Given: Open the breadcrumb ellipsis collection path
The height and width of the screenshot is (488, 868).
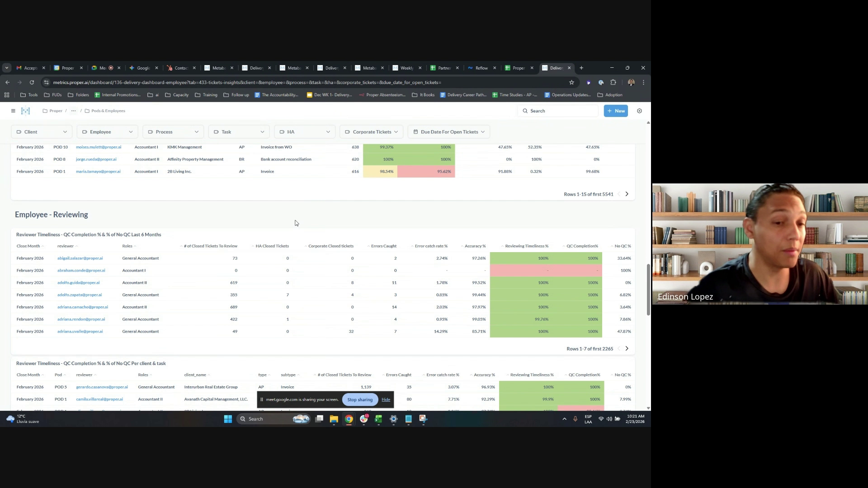Looking at the screenshot, I should point(73,111).
